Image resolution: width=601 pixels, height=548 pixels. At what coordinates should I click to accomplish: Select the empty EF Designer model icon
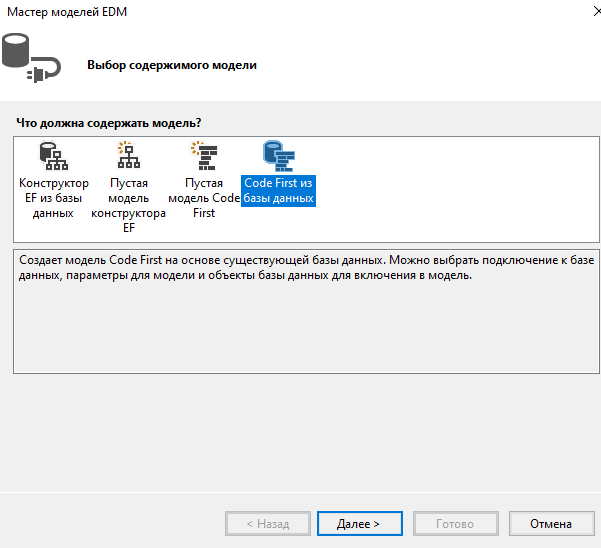click(128, 156)
